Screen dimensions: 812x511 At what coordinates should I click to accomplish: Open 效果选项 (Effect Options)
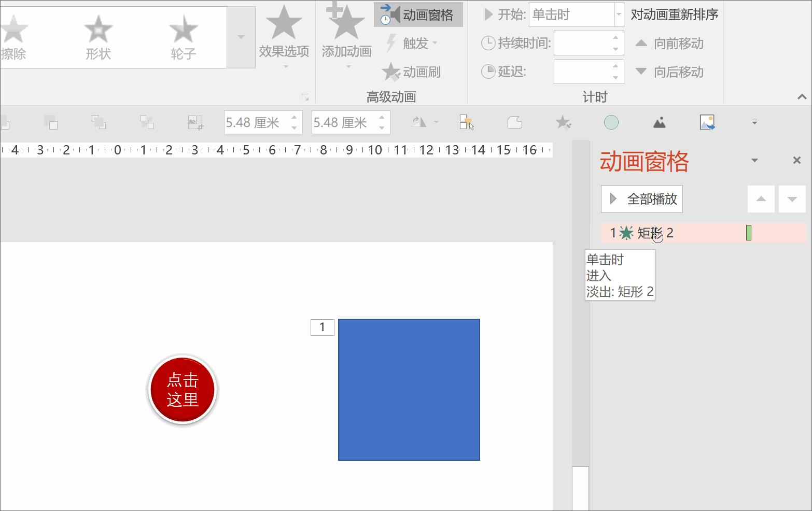click(x=284, y=36)
